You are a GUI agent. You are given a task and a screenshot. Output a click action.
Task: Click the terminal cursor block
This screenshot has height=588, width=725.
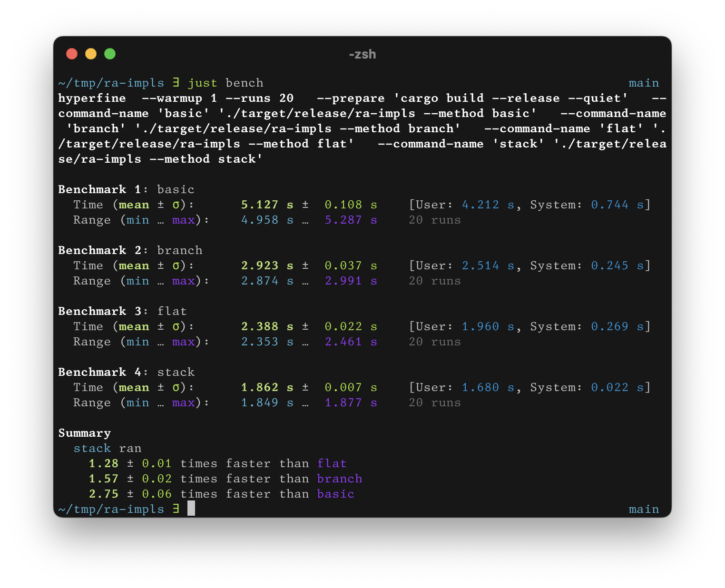pos(192,509)
